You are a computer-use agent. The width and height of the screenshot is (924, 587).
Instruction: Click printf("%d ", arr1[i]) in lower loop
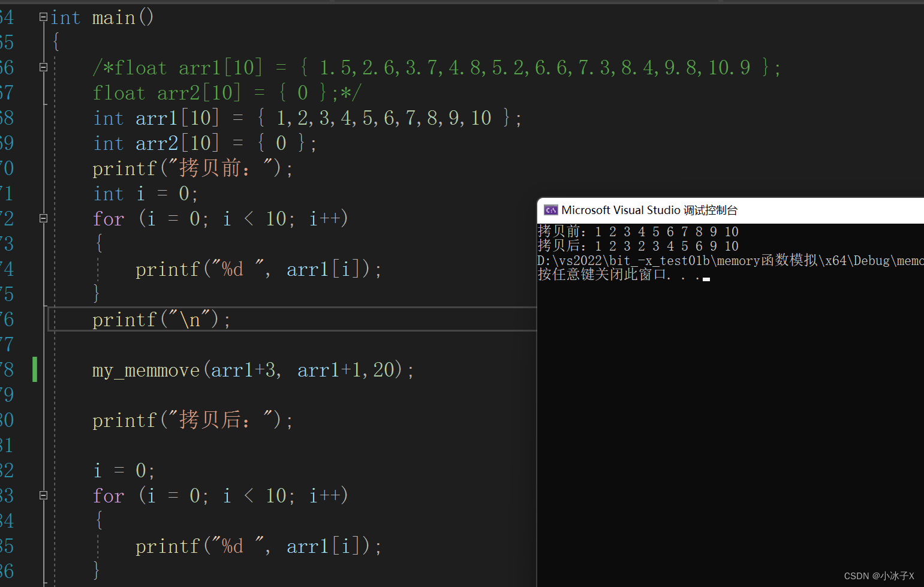click(258, 546)
